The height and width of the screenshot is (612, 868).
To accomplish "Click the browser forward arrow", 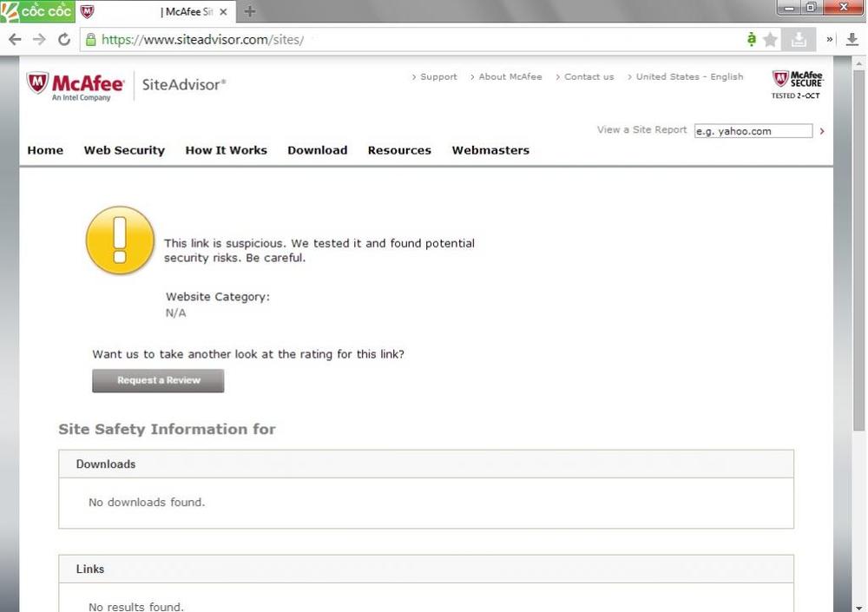I will coord(39,39).
